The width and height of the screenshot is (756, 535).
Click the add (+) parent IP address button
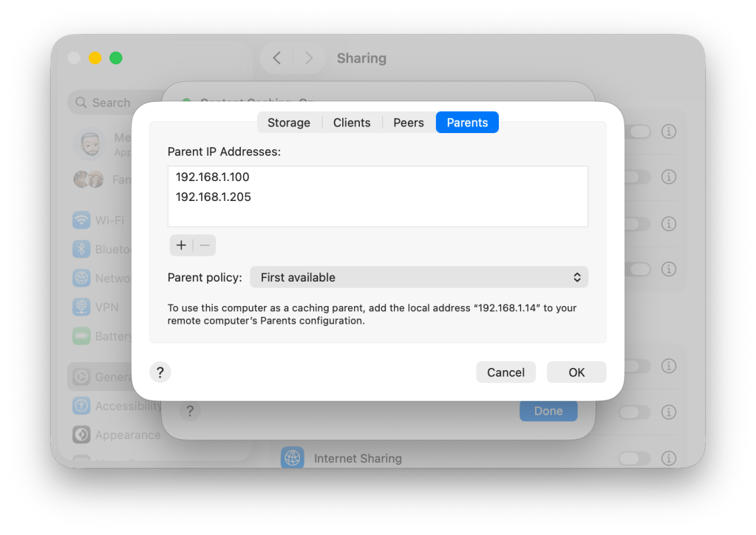tap(181, 245)
